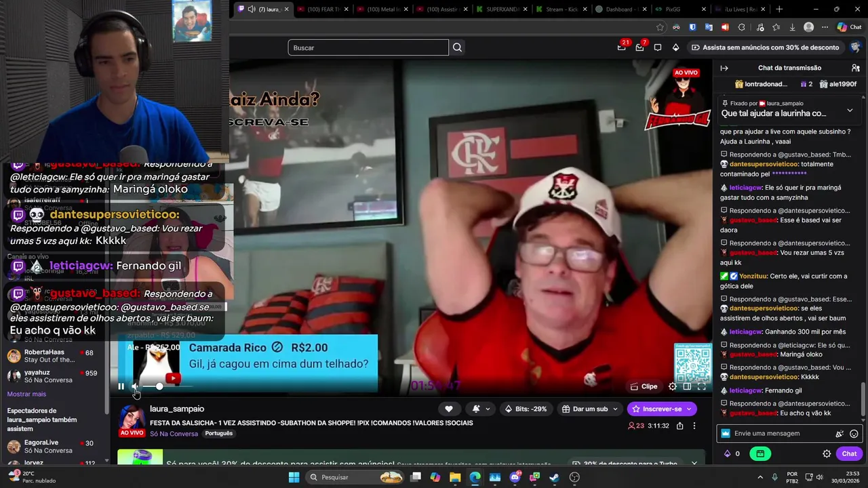Switch to the SUPERXANDA browser tab
This screenshot has height=488, width=868.
[500, 9]
